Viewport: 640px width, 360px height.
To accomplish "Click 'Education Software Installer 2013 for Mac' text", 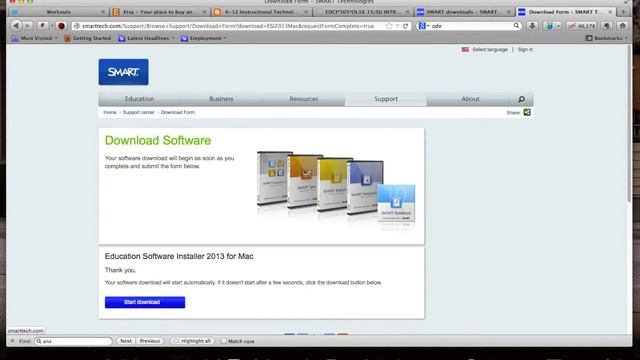I will pyautogui.click(x=179, y=256).
